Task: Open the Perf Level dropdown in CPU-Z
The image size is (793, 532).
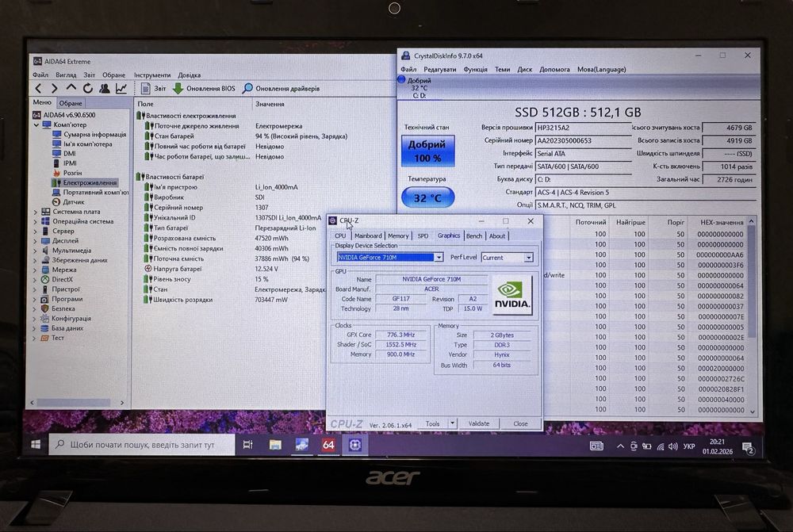Action: pos(507,258)
